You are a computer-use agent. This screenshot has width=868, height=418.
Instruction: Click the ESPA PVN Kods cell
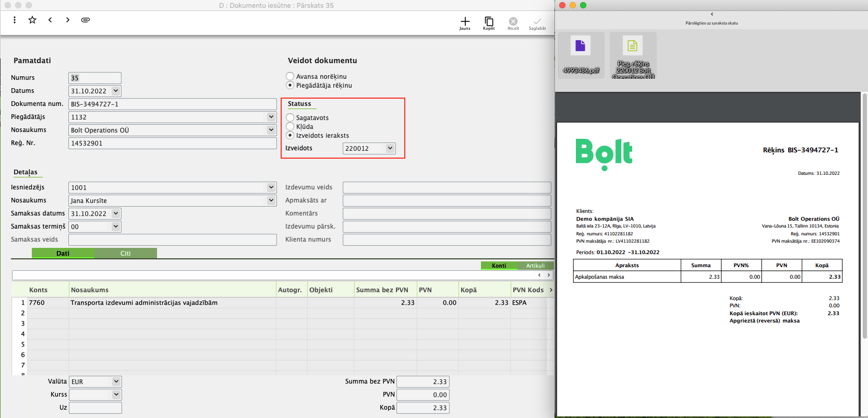[x=529, y=303]
